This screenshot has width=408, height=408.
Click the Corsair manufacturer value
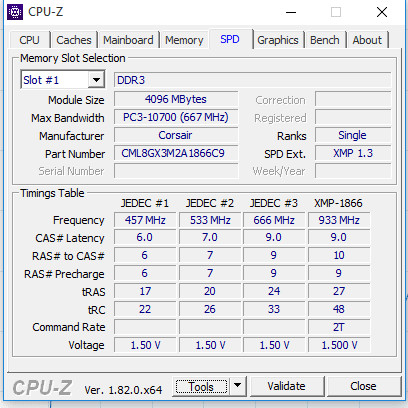coord(176,135)
